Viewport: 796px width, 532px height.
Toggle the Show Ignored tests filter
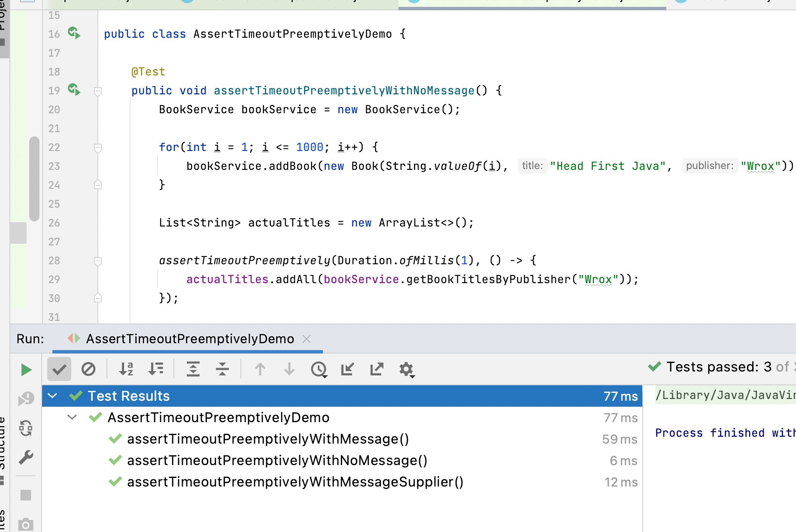click(89, 369)
